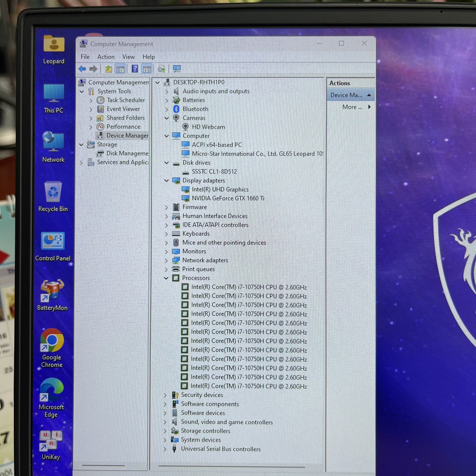The width and height of the screenshot is (476, 476).
Task: Select the Security devices category
Action: click(x=202, y=395)
